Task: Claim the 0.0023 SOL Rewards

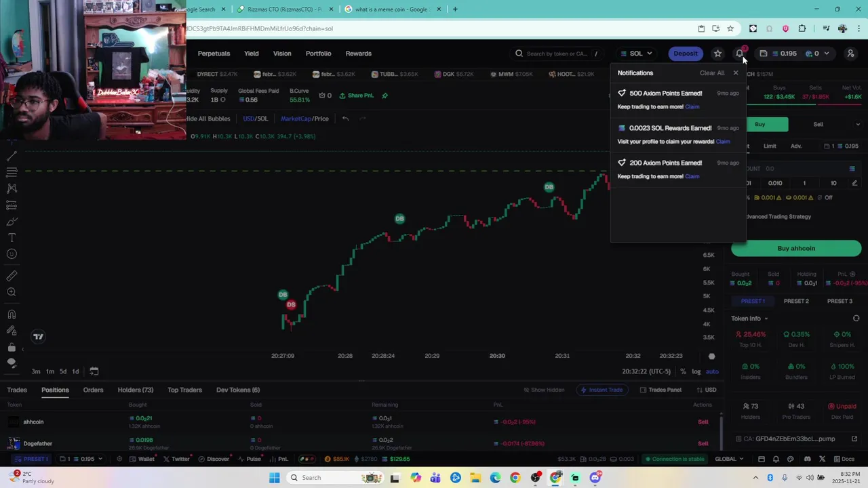Action: click(x=723, y=142)
